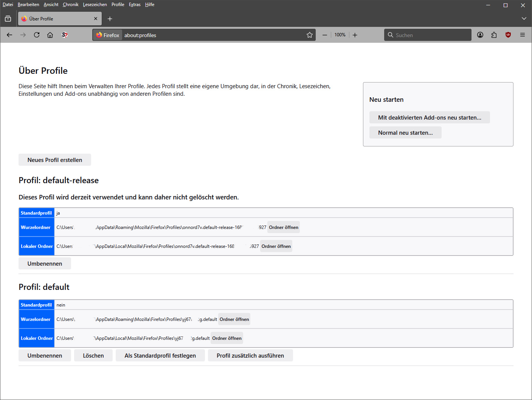
Task: Click Löschen to delete default profile
Action: coord(93,355)
